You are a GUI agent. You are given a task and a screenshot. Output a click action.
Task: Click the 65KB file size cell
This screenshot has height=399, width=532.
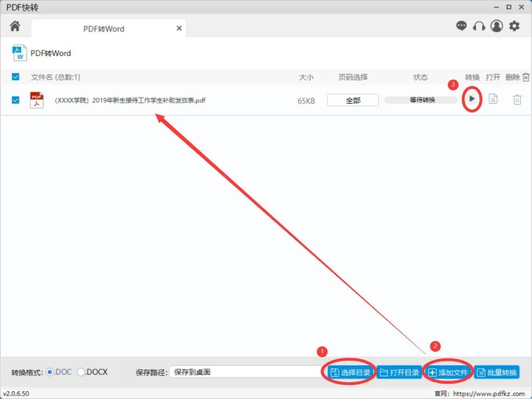(x=306, y=101)
